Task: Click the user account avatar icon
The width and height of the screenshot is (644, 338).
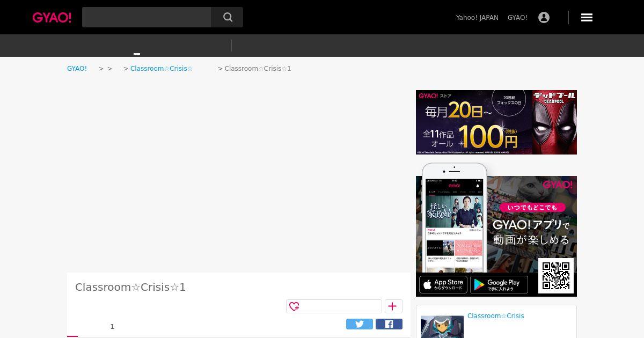Action: click(544, 18)
